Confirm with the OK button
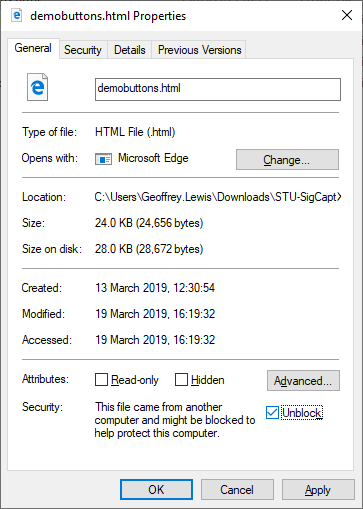This screenshot has width=363, height=509. click(x=156, y=490)
